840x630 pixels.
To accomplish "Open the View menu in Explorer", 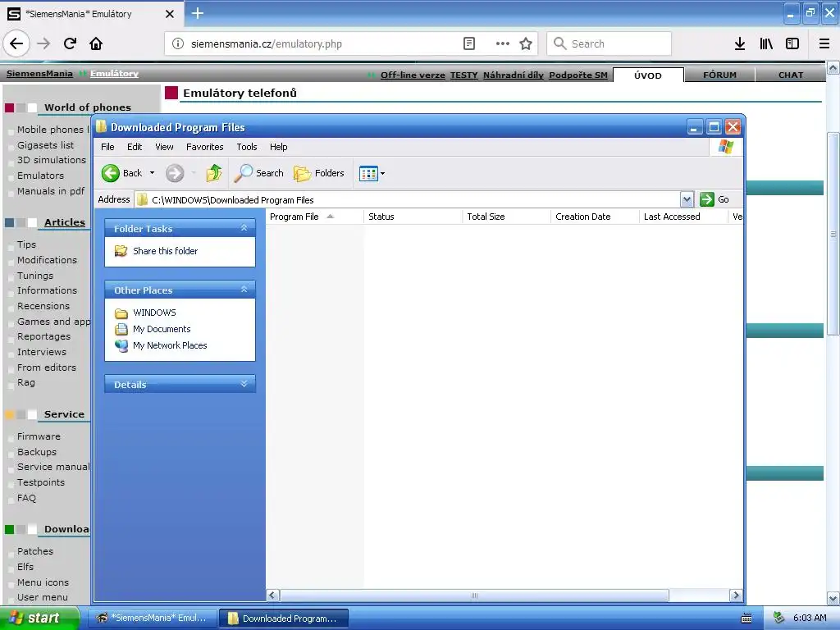I will (x=164, y=147).
